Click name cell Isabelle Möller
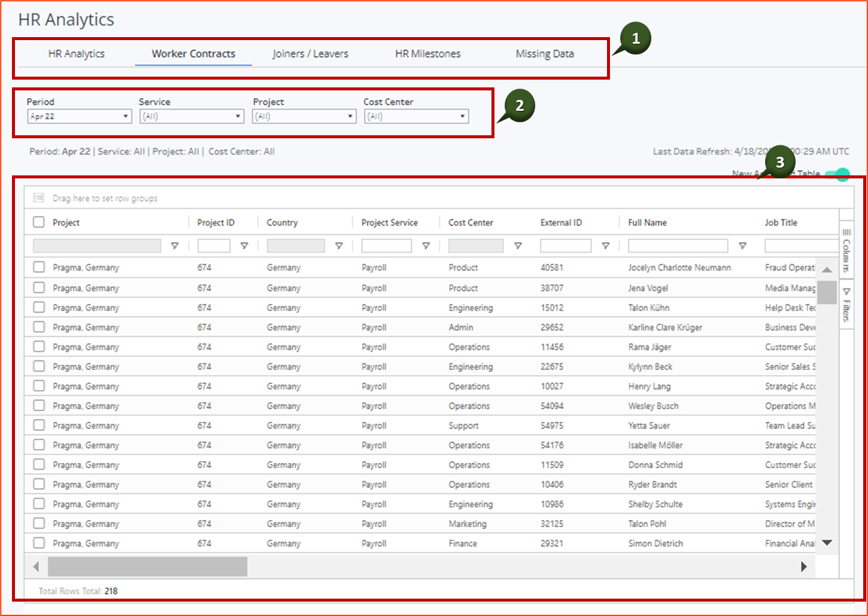 pos(655,445)
